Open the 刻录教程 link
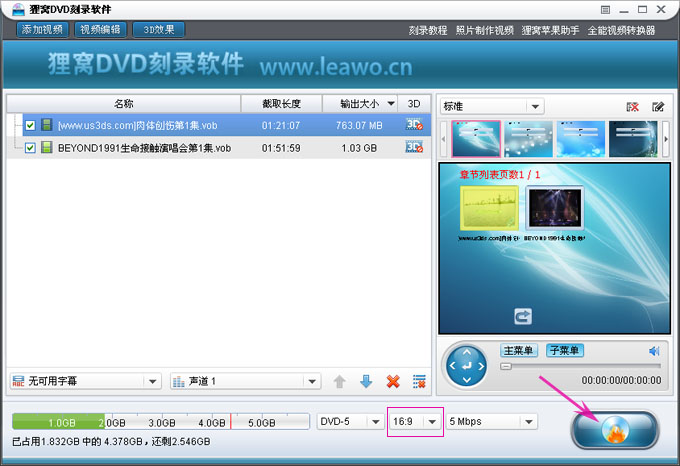The width and height of the screenshot is (680, 466). coord(428,30)
